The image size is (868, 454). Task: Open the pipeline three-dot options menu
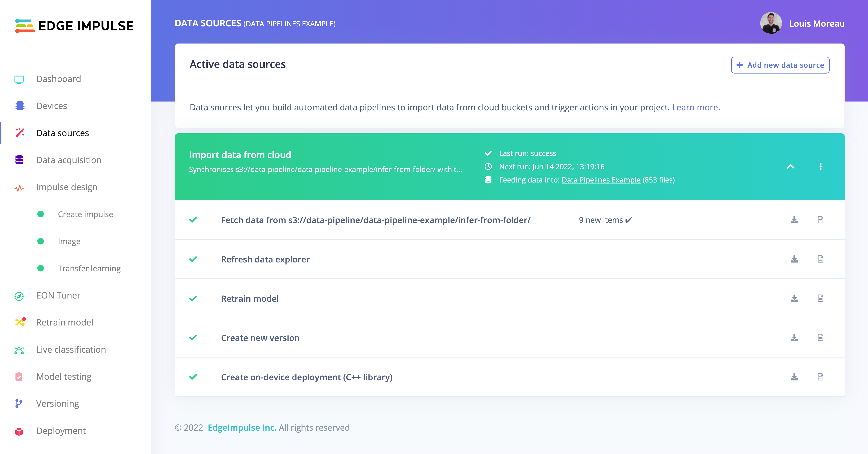[820, 167]
